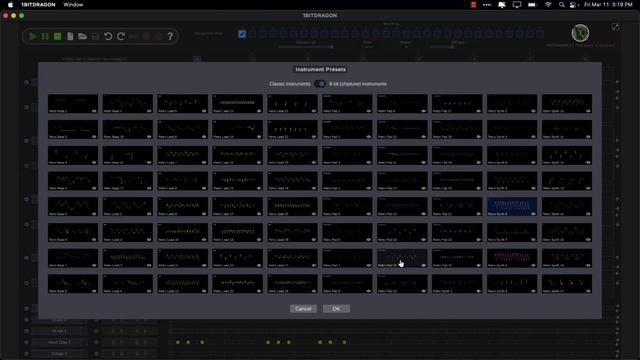
Task: Select the Retro Pad 8 preset
Action: pos(347,284)
